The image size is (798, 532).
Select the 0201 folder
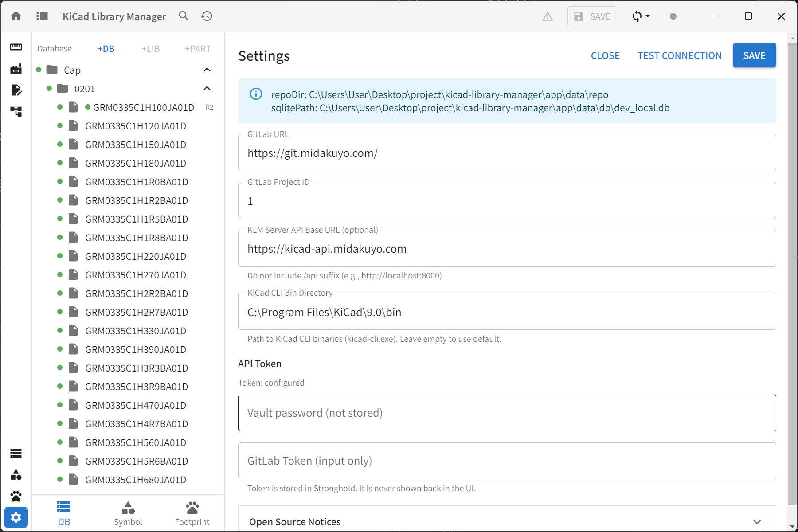pyautogui.click(x=129, y=89)
